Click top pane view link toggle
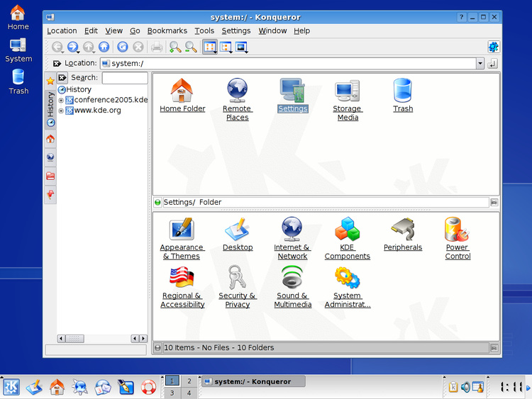Viewport: 532px width, 399px height. 494,203
